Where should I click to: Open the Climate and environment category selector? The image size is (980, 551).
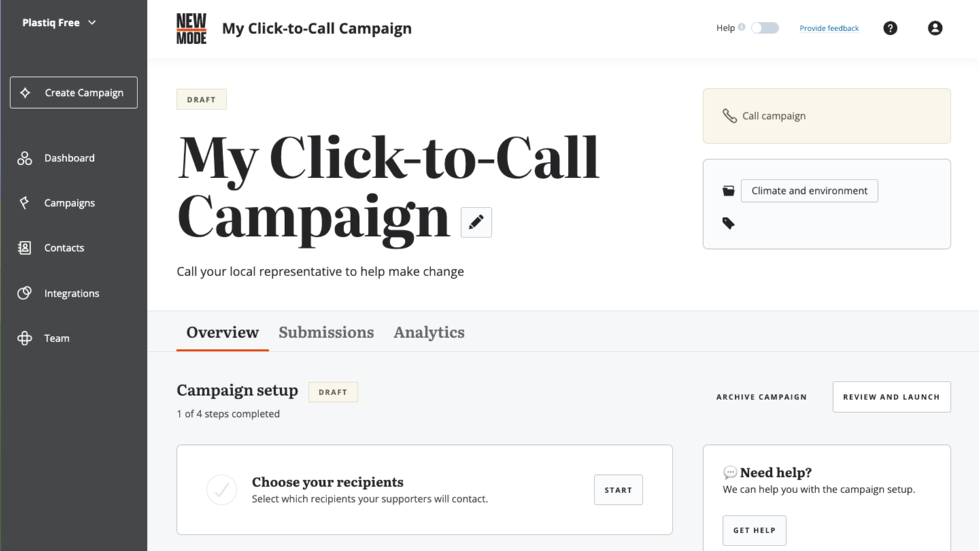pos(809,190)
